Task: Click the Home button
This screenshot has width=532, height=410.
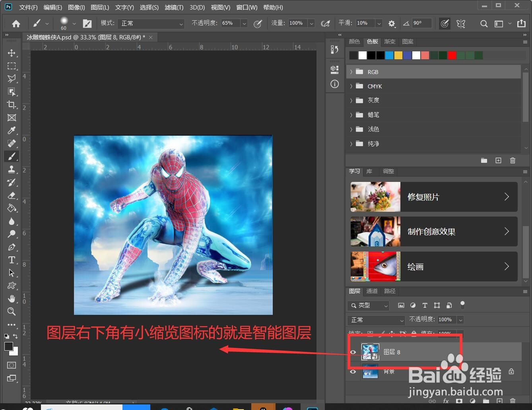Action: (16, 23)
